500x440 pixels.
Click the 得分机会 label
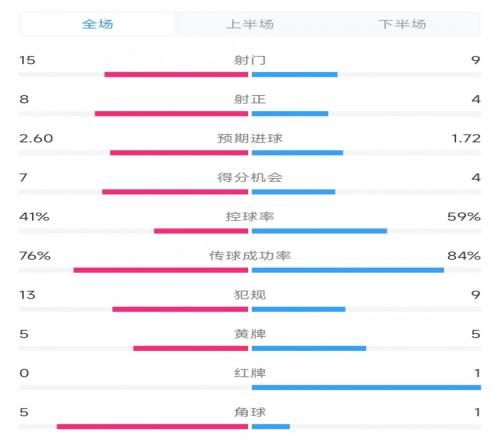(250, 177)
